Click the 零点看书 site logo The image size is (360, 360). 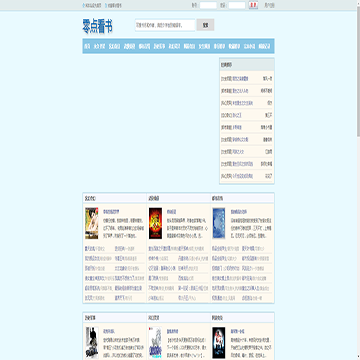pos(97,26)
